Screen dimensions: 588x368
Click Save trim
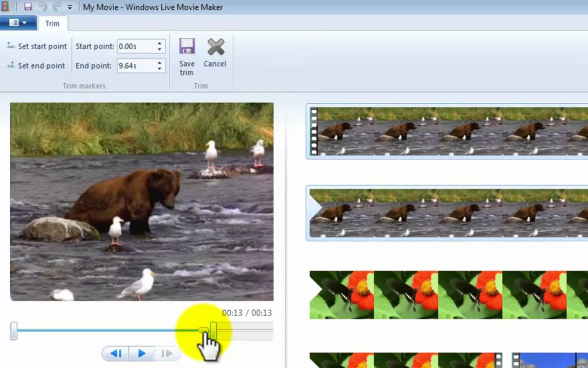point(187,57)
